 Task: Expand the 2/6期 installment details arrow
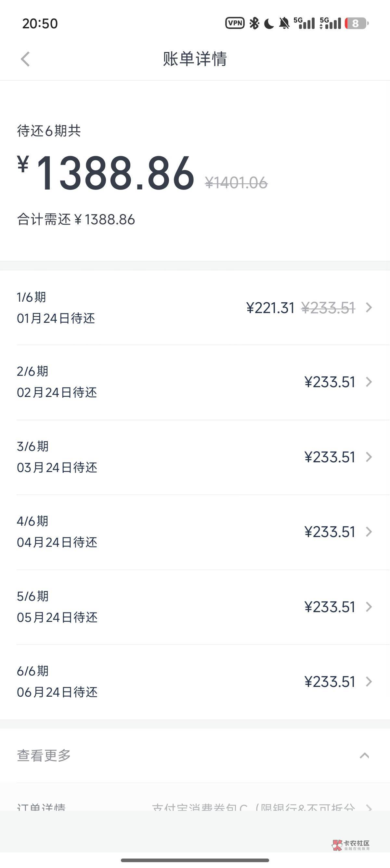369,382
